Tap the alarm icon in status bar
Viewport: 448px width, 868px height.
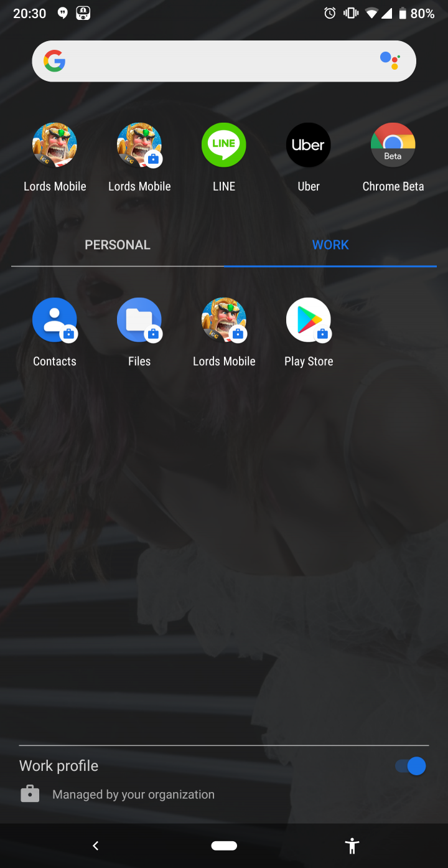click(330, 13)
